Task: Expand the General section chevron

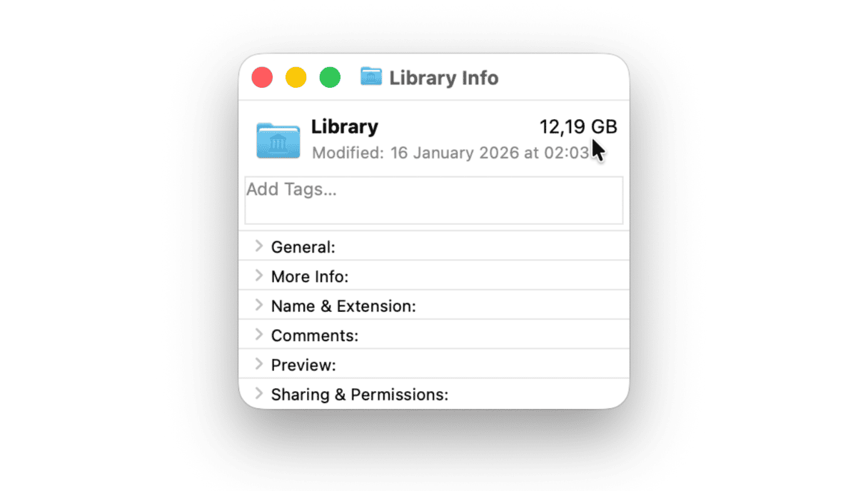Action: (259, 246)
